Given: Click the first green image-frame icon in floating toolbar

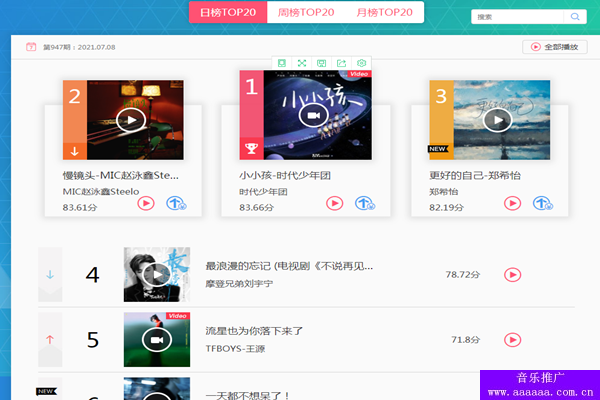Looking at the screenshot, I should pos(282,63).
